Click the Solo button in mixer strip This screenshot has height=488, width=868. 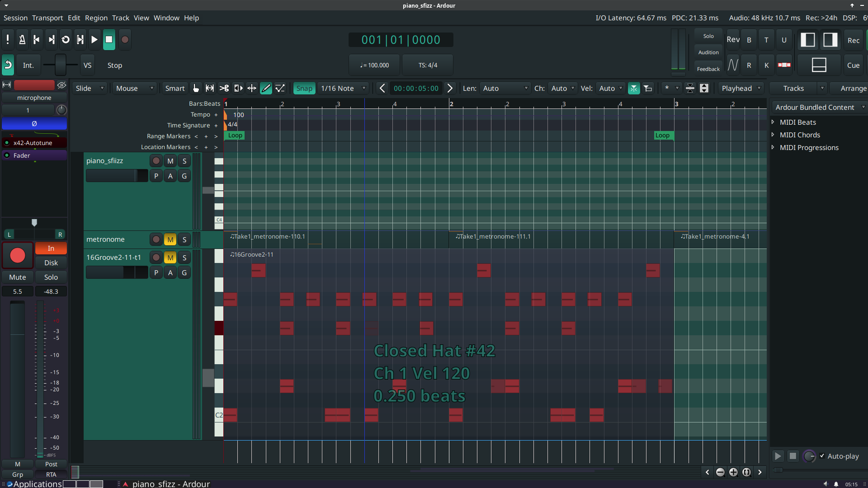tap(51, 277)
